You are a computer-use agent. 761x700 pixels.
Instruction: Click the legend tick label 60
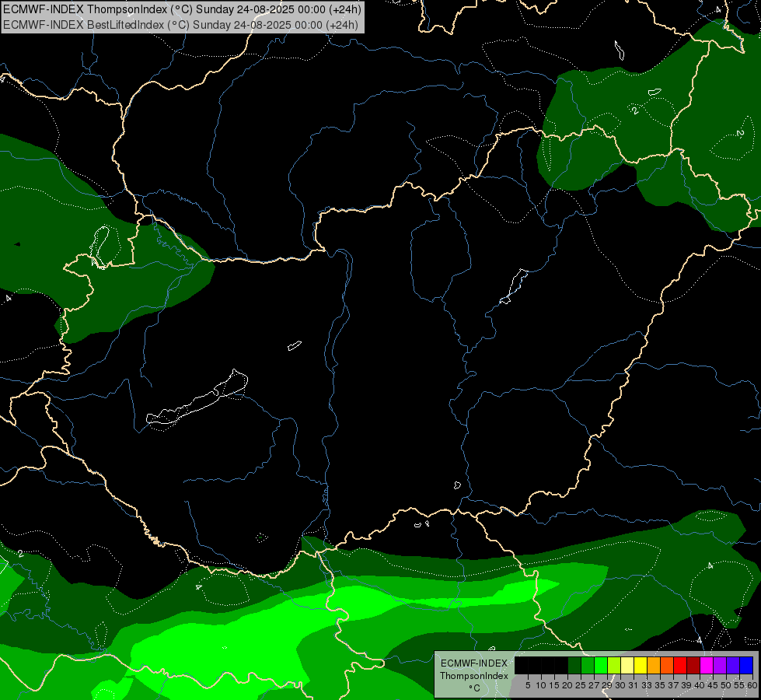click(752, 685)
